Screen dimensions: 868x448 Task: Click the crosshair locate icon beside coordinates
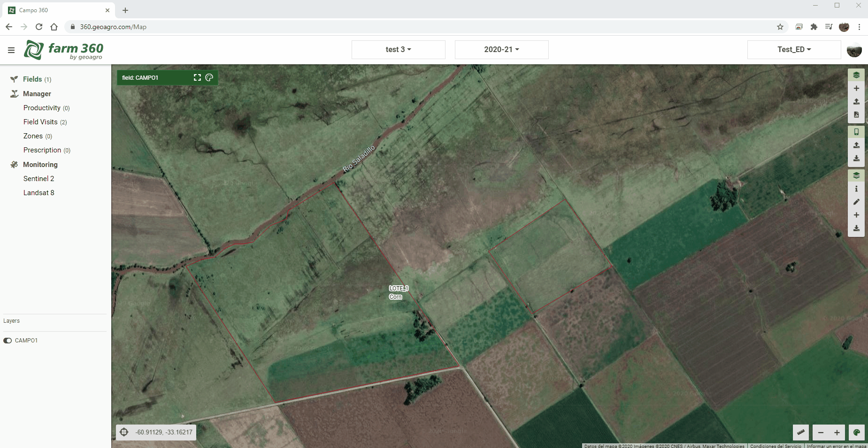tap(124, 432)
